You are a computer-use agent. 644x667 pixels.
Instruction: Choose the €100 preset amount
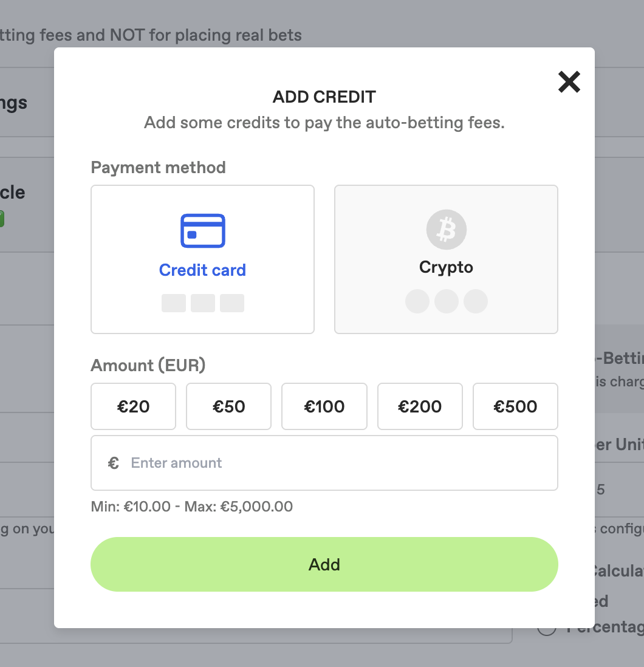(324, 406)
